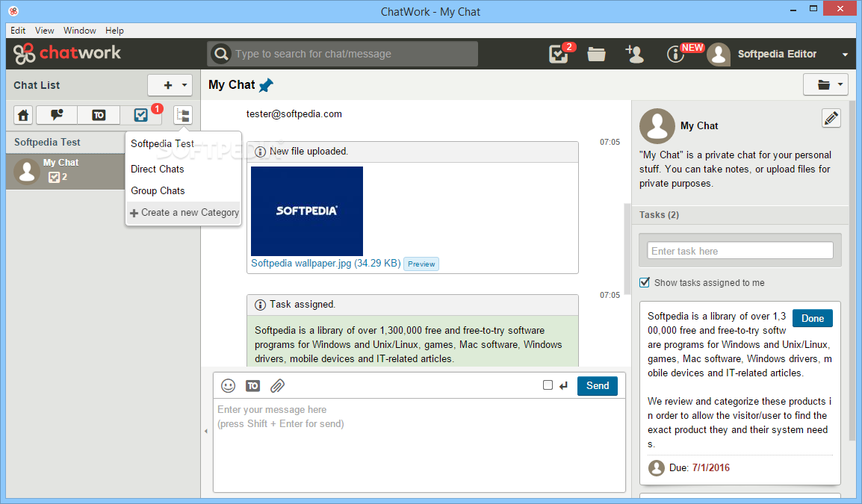The height and width of the screenshot is (504, 862).
Task: Open the Help menu
Action: click(114, 30)
